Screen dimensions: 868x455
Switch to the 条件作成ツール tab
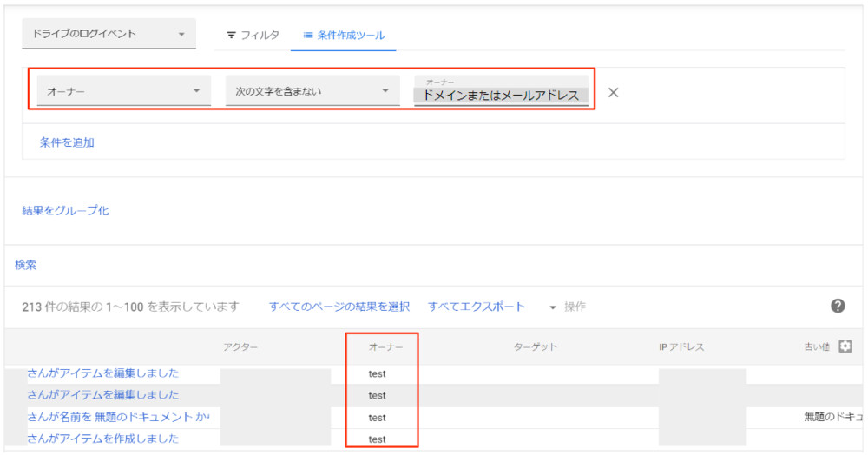[344, 36]
